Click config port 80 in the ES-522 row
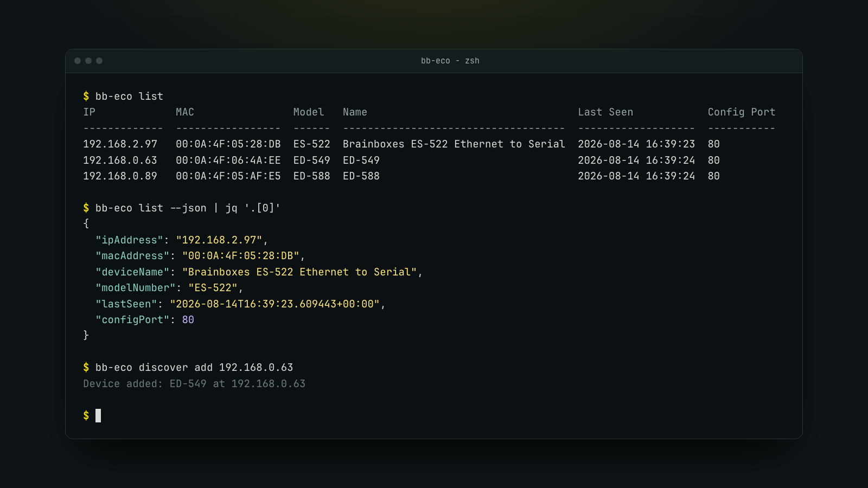The width and height of the screenshot is (868, 488). tap(714, 144)
